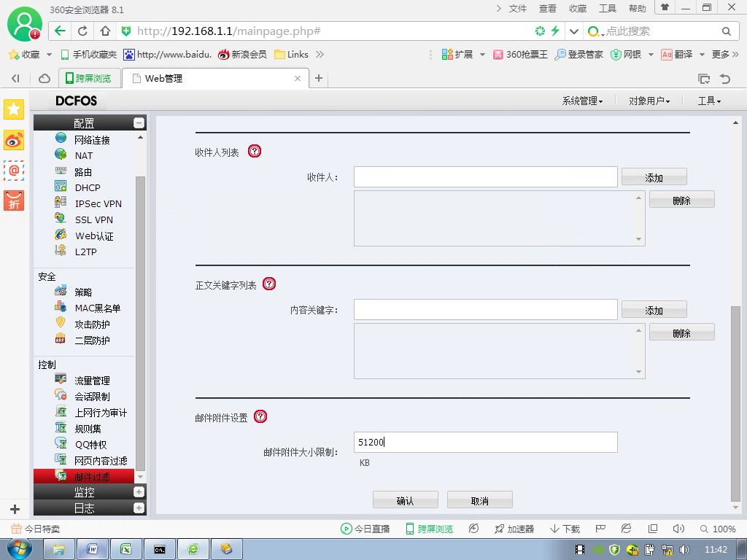Open the 策略 policy item
This screenshot has width=747, height=560.
tap(83, 292)
